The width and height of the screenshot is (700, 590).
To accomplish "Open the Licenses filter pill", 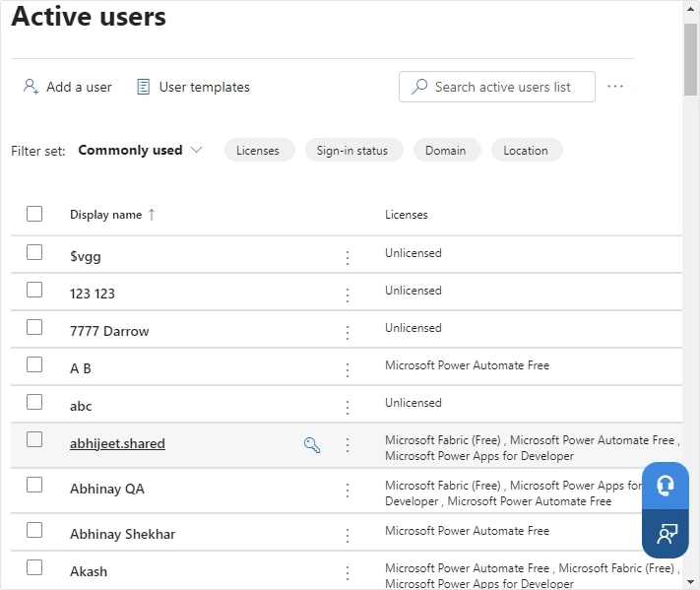I will point(259,150).
